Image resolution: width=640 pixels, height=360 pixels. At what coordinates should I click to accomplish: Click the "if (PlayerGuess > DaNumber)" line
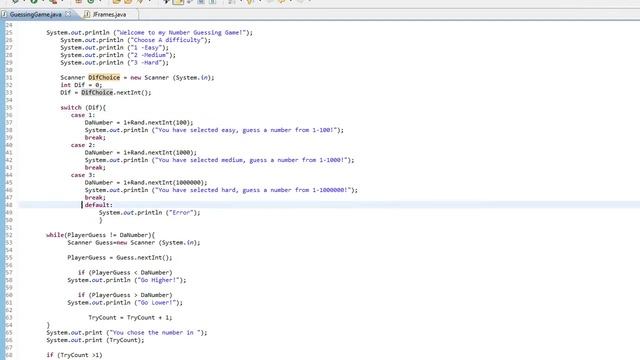[125, 295]
